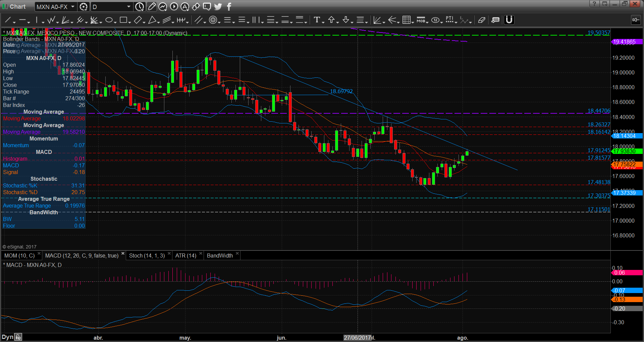The image size is (644, 342).
Task: Close the BandWidth study tab
Action: (x=237, y=253)
